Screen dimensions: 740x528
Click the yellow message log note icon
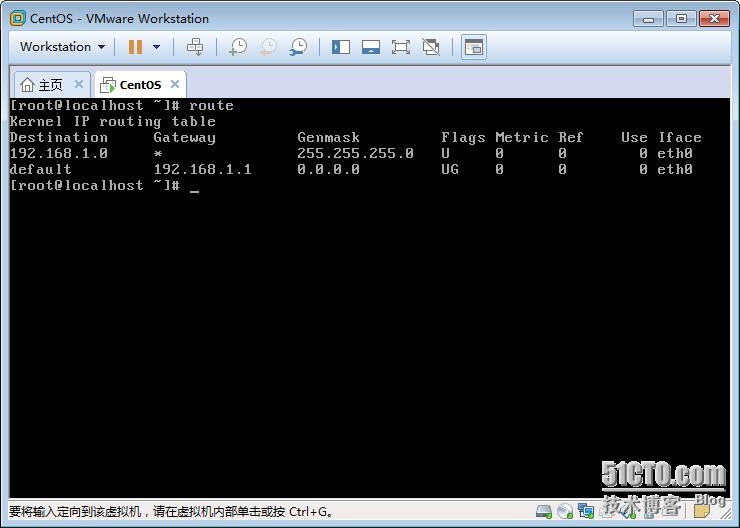(x=702, y=511)
